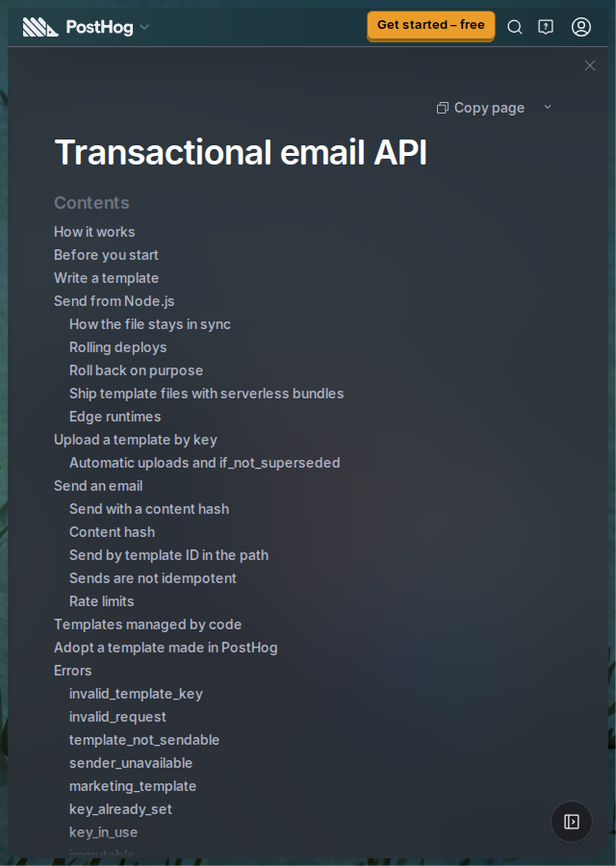Open the Rolling deploys subsection
Screen dimensions: 616x866
118,347
